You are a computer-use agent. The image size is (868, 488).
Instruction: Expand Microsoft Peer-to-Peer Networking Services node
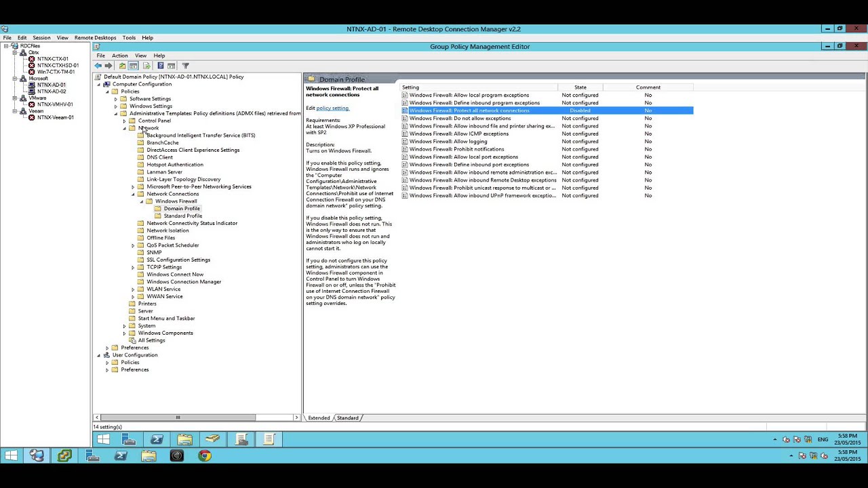pos(133,186)
